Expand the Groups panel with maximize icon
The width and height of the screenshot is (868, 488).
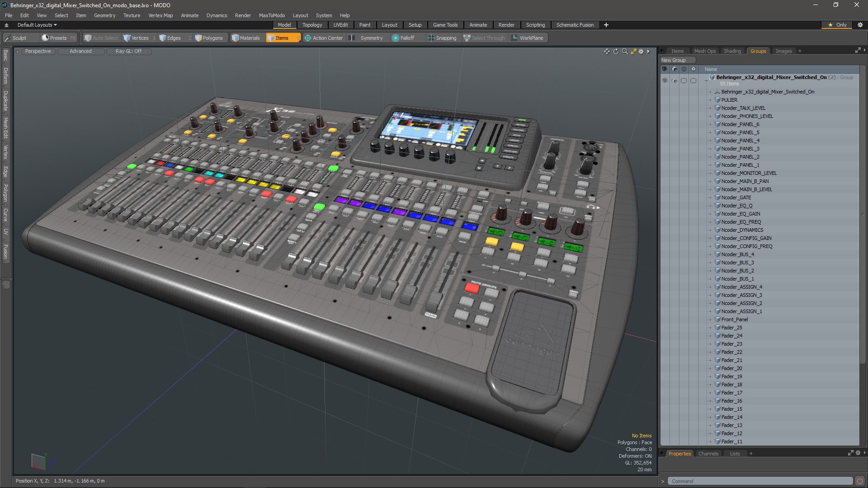858,51
